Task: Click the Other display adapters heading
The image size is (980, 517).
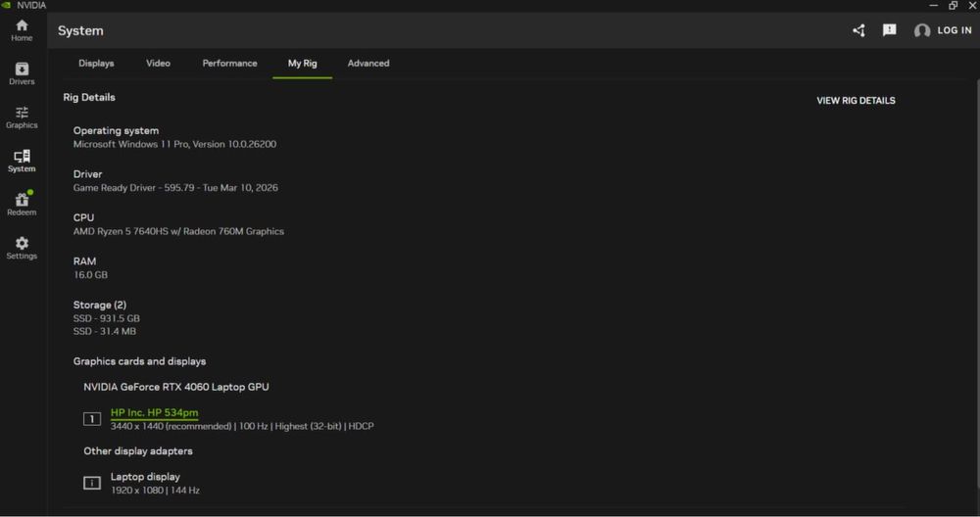Action: click(x=138, y=450)
